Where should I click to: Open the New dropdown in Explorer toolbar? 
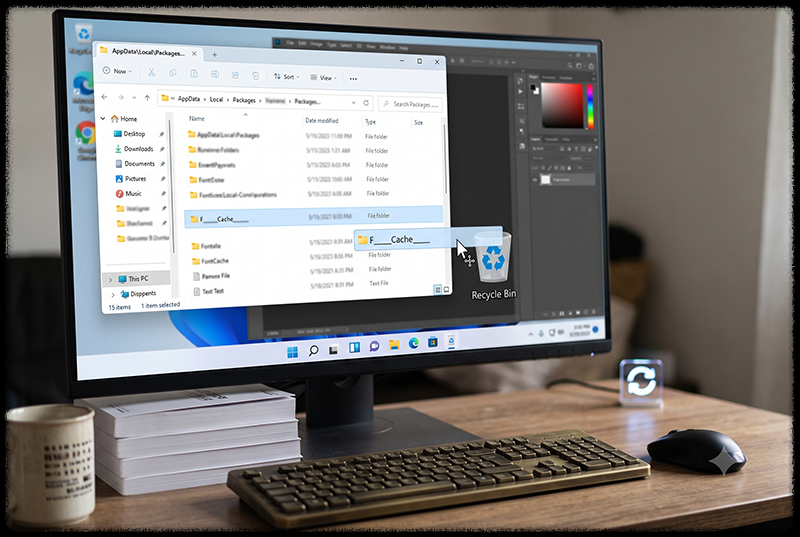pyautogui.click(x=118, y=71)
